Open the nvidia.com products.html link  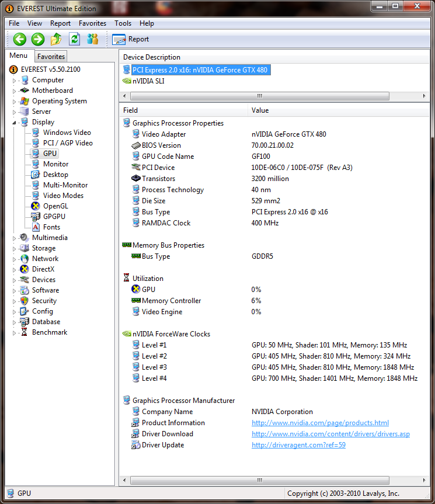321,423
